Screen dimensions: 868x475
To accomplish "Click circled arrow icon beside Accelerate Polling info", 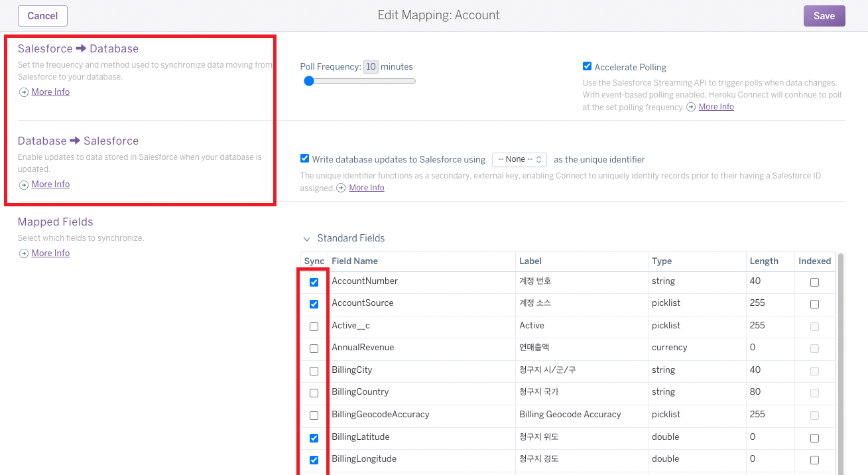I will click(x=691, y=107).
